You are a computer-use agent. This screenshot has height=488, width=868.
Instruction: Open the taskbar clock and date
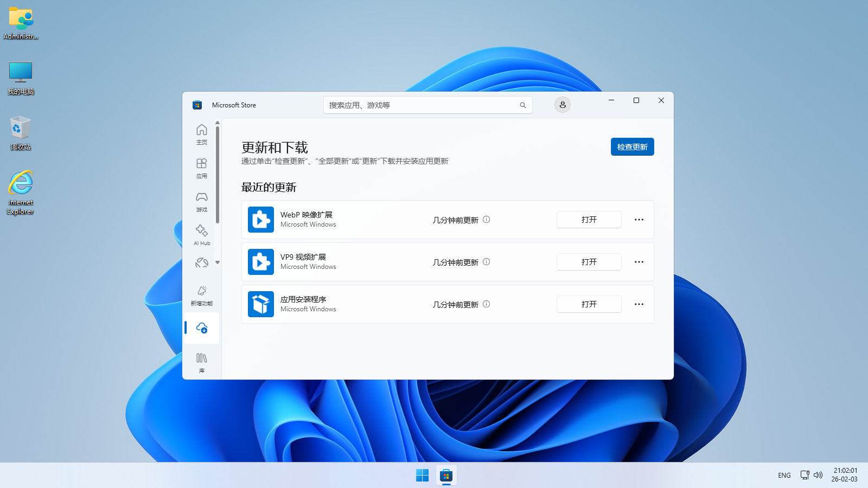[845, 475]
